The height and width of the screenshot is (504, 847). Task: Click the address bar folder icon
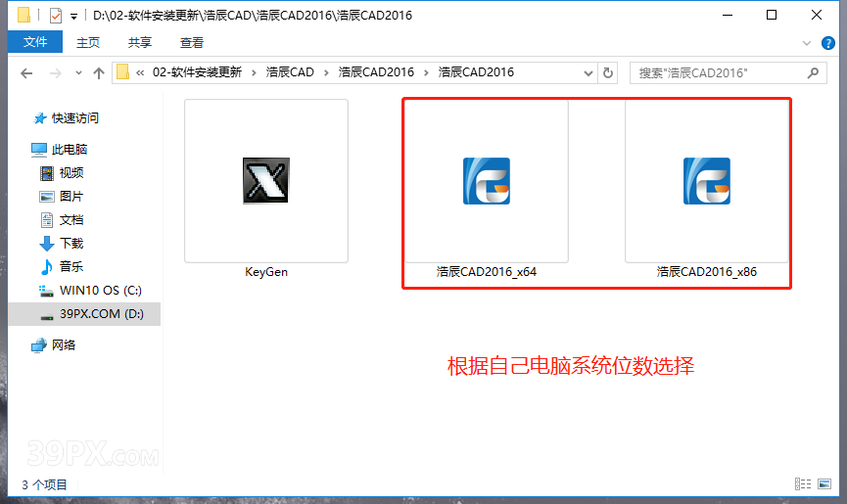[x=123, y=72]
